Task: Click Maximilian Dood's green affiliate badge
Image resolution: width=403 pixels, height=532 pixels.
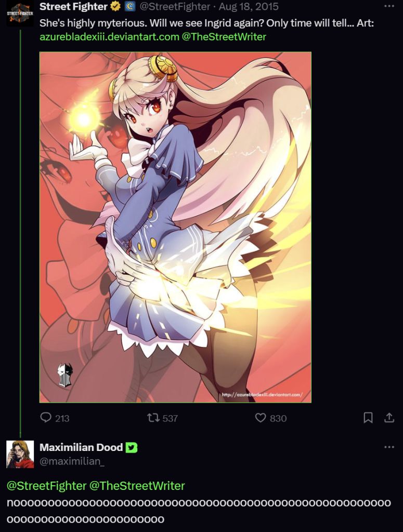Action: coord(132,447)
